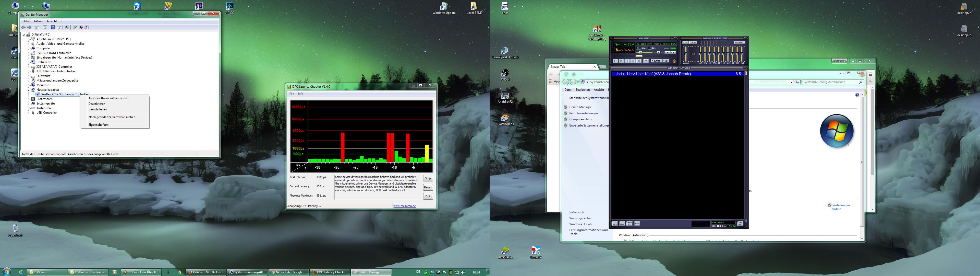Toggle Winamp ZUFALL shuffle button
The image size is (980, 276).
coord(657,61)
